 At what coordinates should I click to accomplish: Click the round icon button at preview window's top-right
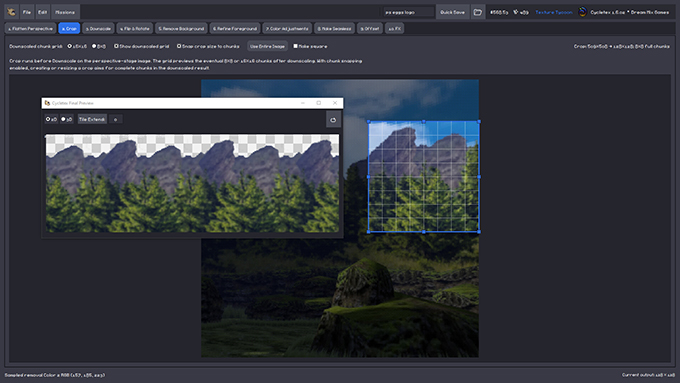333,120
